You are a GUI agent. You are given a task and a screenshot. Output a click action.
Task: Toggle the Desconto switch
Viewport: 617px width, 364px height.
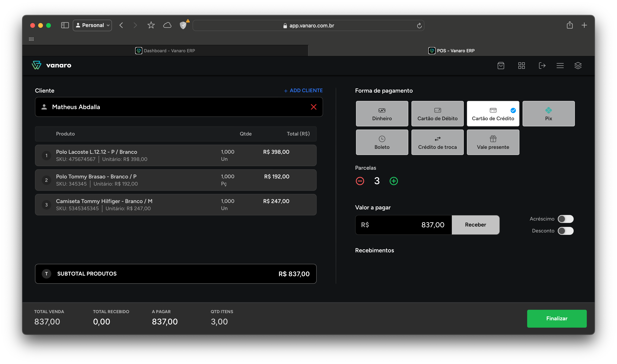pos(565,231)
